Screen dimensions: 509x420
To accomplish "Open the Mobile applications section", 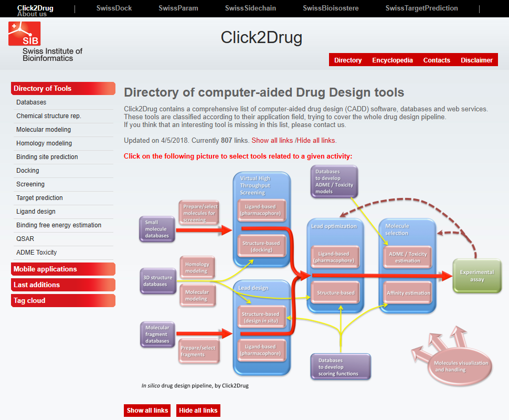I will 63,269.
